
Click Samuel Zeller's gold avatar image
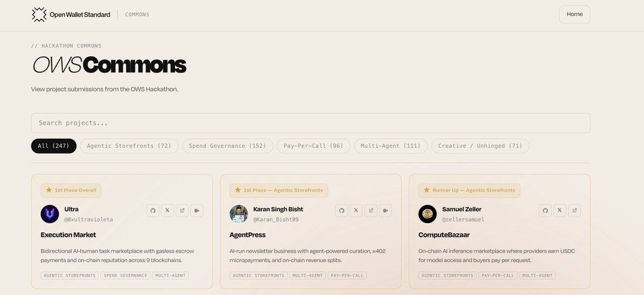tap(428, 214)
